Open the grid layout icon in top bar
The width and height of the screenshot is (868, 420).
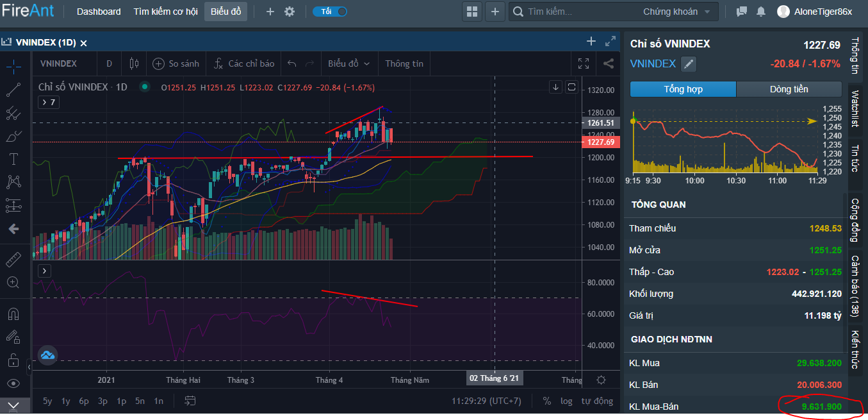(472, 12)
